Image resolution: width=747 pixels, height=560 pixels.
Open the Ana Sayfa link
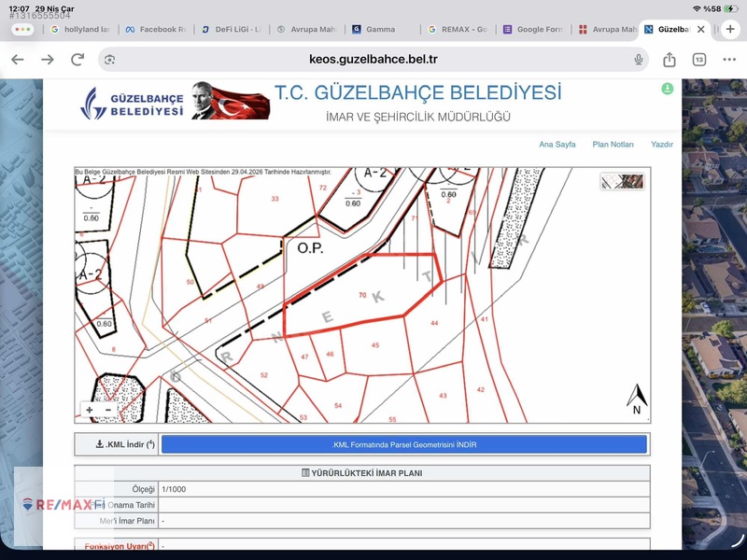click(x=557, y=145)
